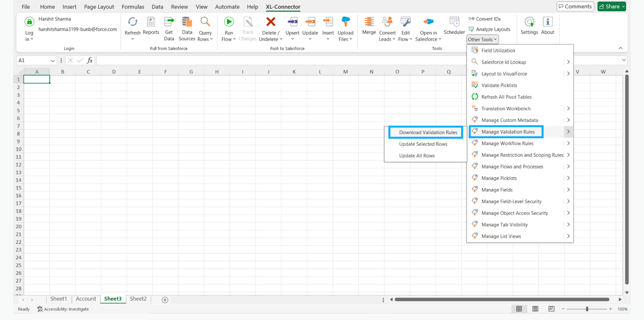Expand the formula bar chevron

click(624, 60)
